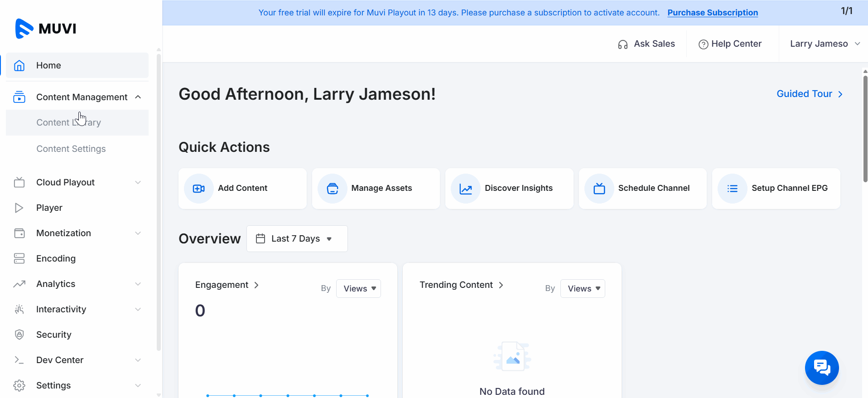Start the Guided Tour
868x398 pixels.
[x=809, y=94]
